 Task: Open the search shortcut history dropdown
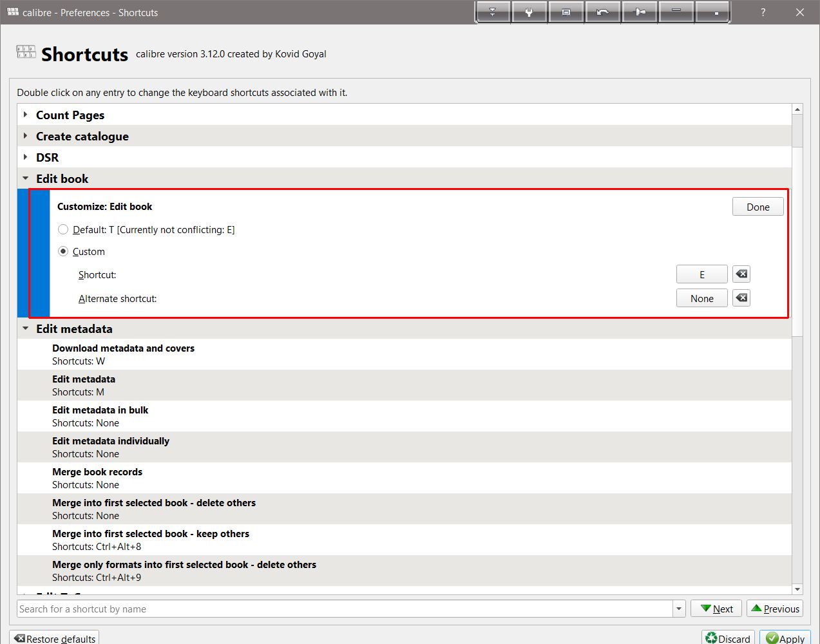678,609
